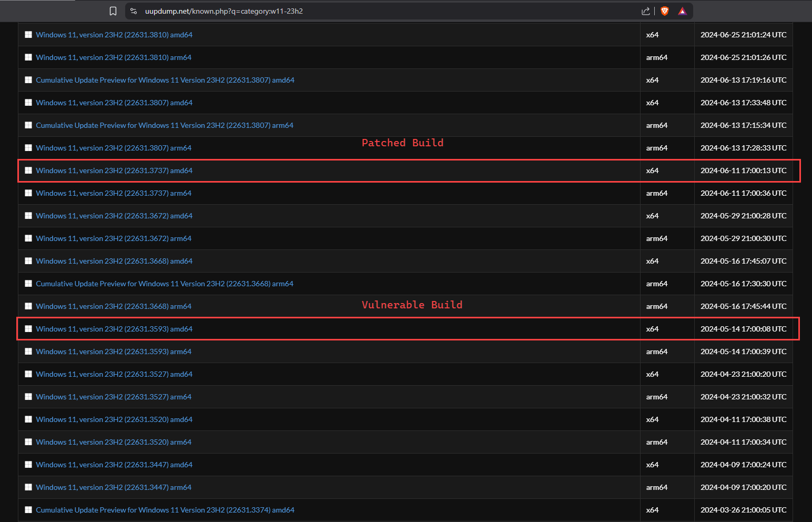Click Windows icon of Cumulative Preview 22631.3807 arm64 row
This screenshot has height=522, width=812.
pos(28,125)
